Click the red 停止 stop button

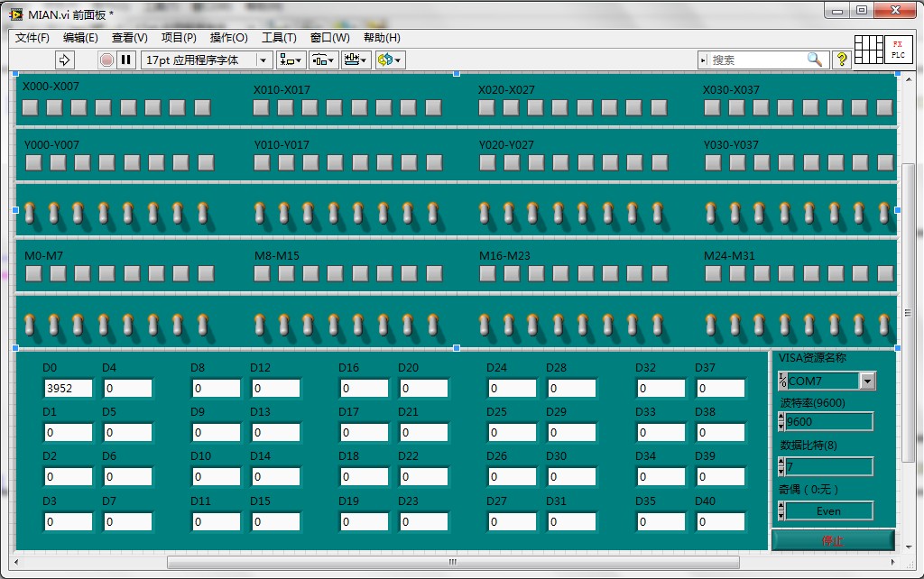(832, 540)
